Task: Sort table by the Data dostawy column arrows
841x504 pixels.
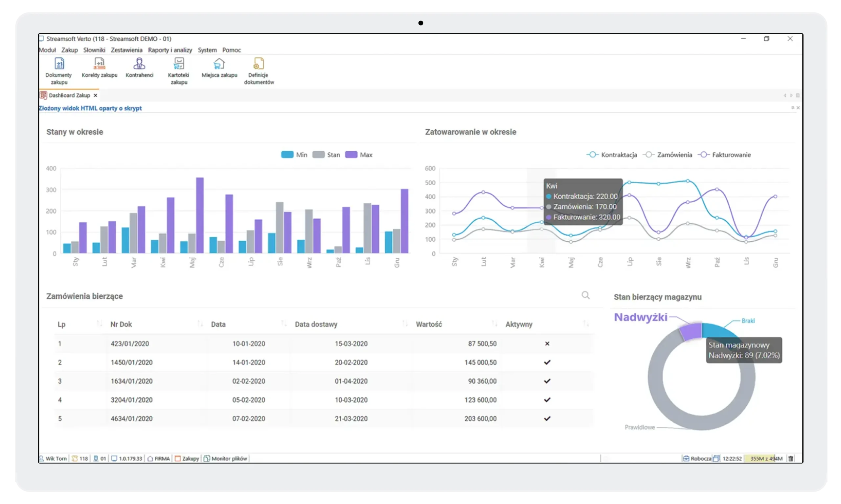Action: (x=405, y=324)
